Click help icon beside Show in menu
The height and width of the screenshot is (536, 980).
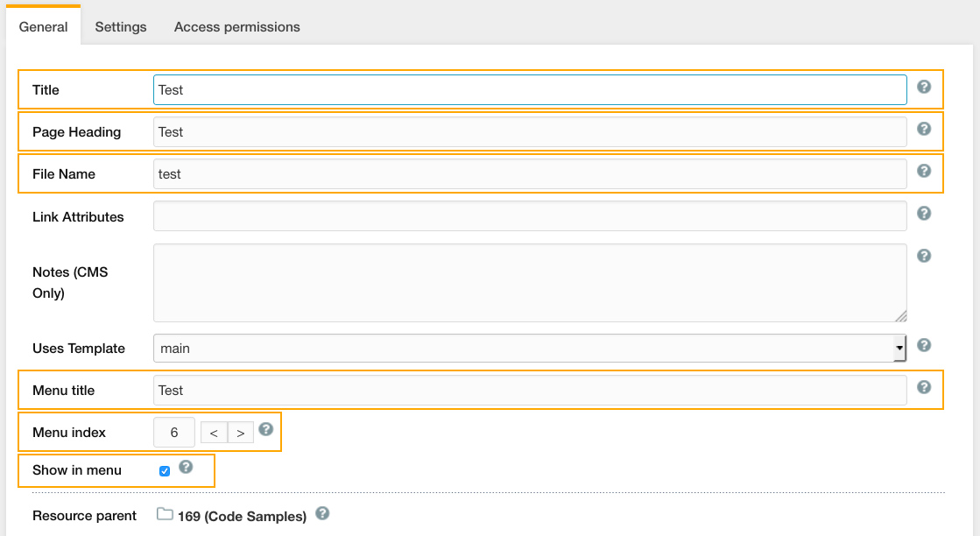[x=186, y=467]
